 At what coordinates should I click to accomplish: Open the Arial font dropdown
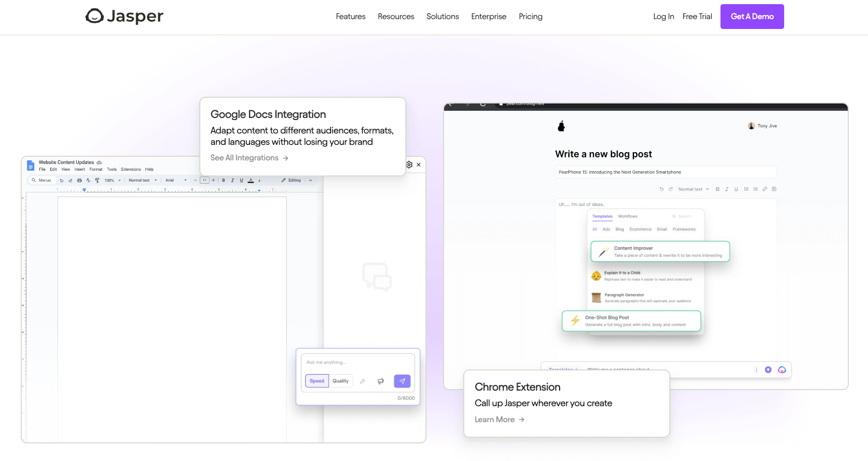176,181
